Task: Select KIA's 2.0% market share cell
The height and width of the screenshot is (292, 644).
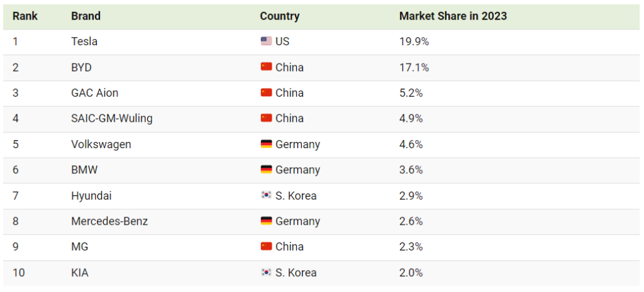Action: (x=411, y=273)
